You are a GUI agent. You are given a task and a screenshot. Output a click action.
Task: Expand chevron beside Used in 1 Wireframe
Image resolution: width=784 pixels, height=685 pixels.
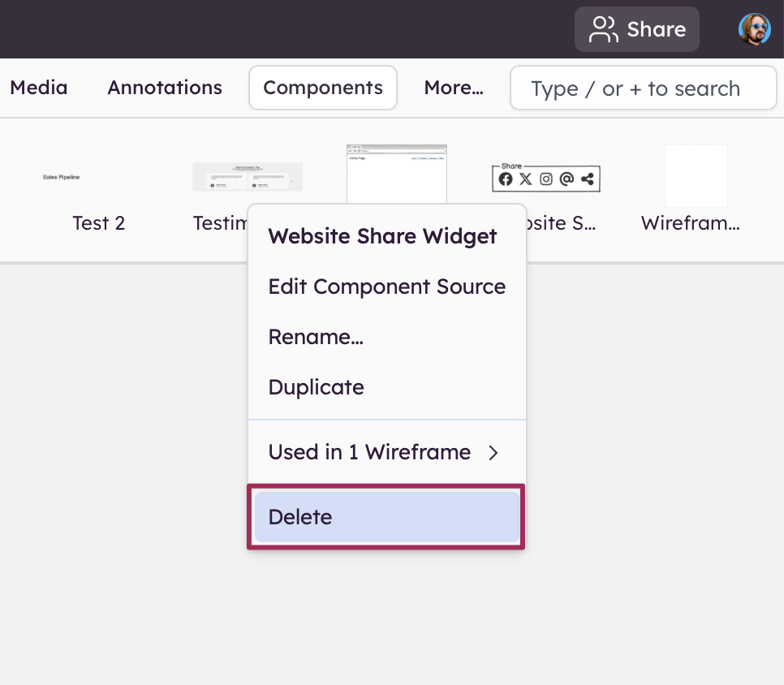[493, 453]
